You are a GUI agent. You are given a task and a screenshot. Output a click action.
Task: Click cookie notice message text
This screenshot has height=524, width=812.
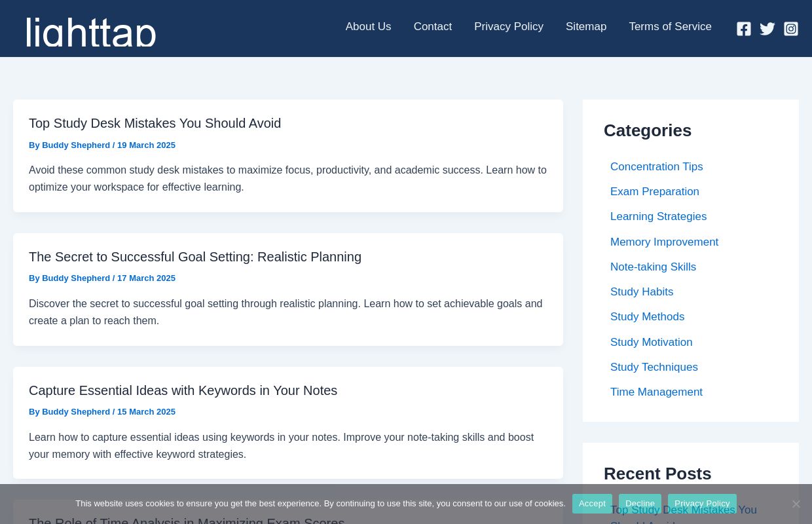320,504
